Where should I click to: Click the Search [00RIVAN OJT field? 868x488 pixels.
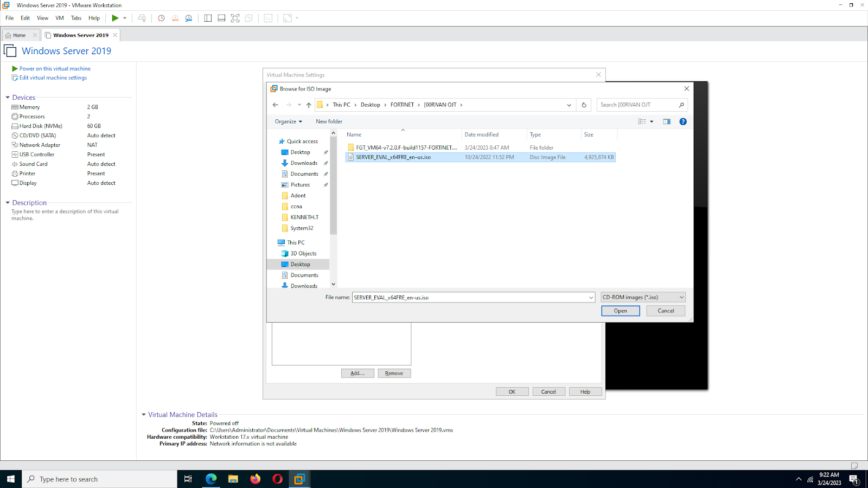coord(642,105)
